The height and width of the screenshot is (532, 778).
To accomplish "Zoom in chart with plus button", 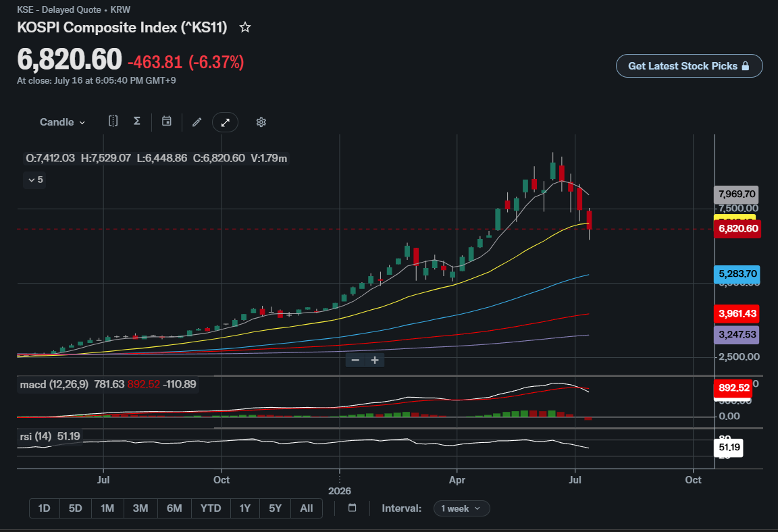I will coord(375,360).
